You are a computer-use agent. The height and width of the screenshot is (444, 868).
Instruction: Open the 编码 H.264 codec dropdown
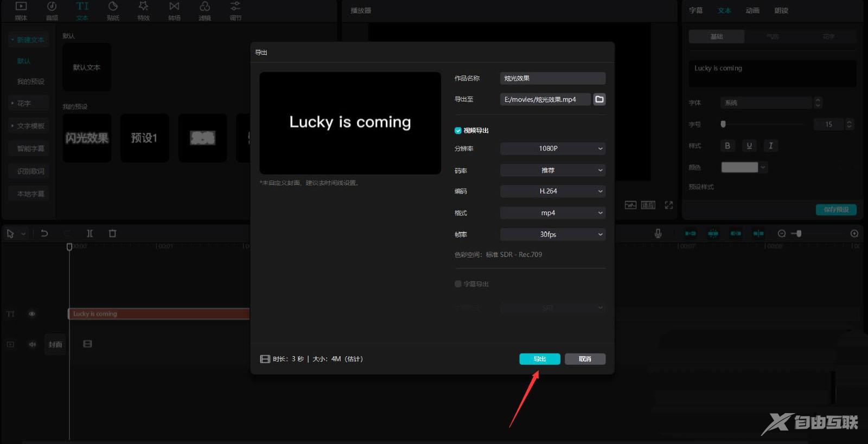(x=552, y=191)
